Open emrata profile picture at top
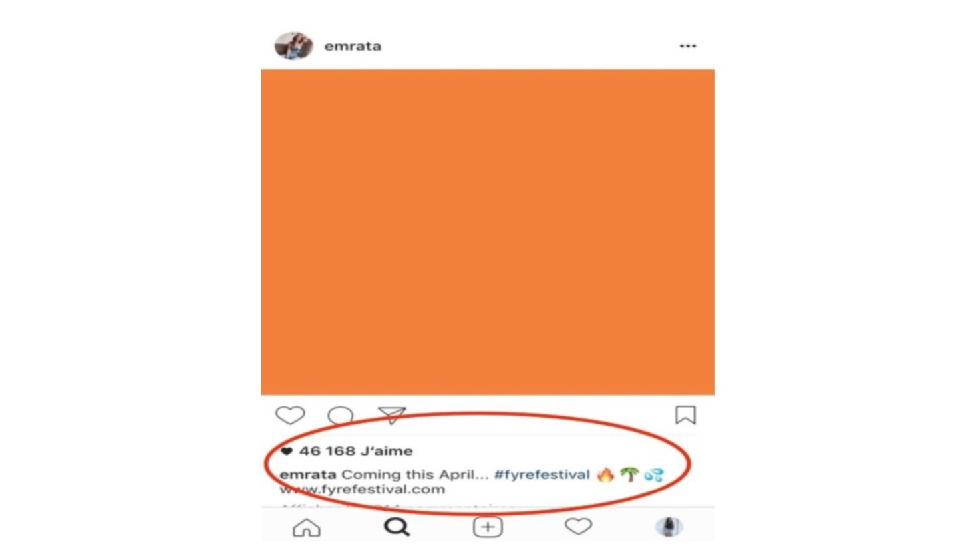Viewport: 958px width, 560px height. pyautogui.click(x=293, y=46)
